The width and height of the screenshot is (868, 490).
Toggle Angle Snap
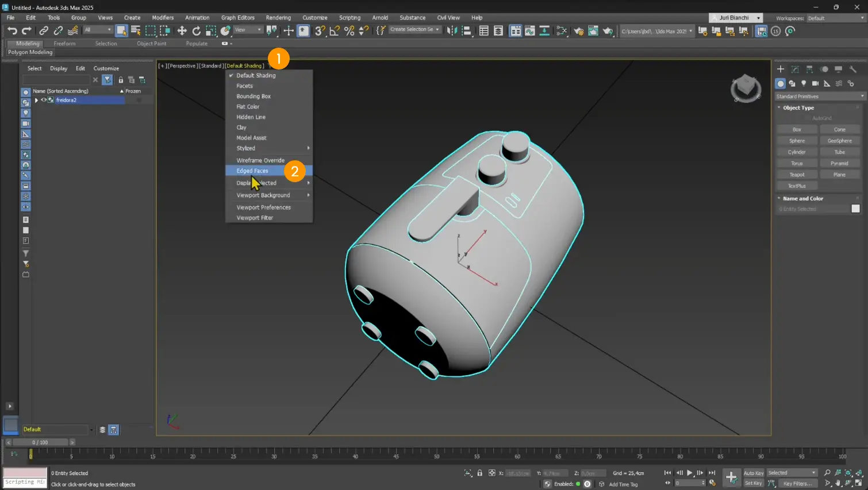click(335, 30)
